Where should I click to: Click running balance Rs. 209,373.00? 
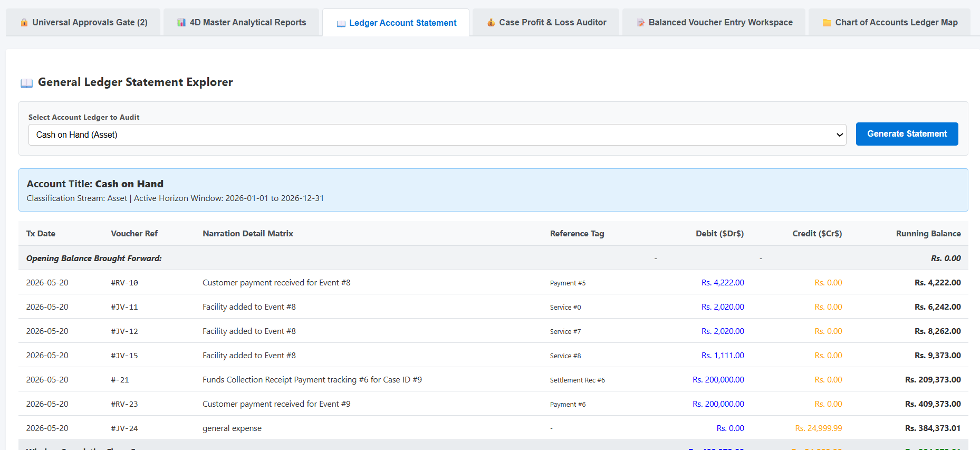coord(933,380)
